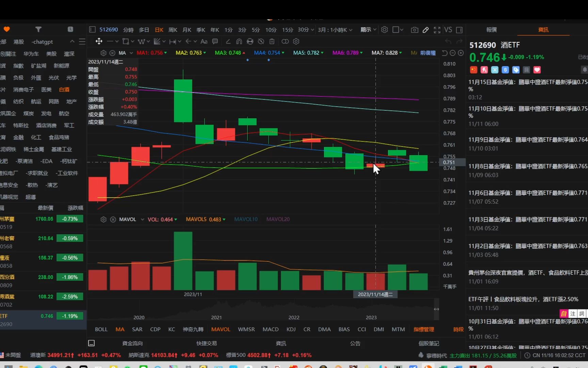Image resolution: width=588 pixels, height=368 pixels.
Task: Select the BOLL indicator tab
Action: (x=101, y=329)
